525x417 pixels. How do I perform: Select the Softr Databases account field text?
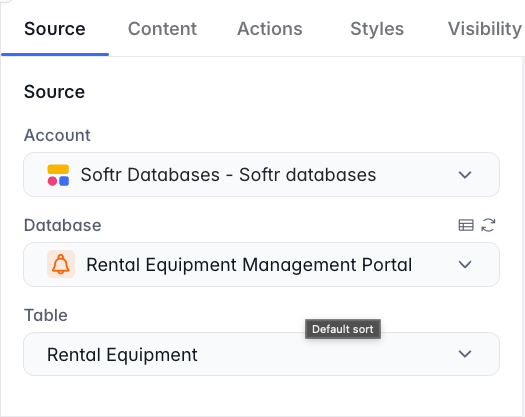click(228, 175)
